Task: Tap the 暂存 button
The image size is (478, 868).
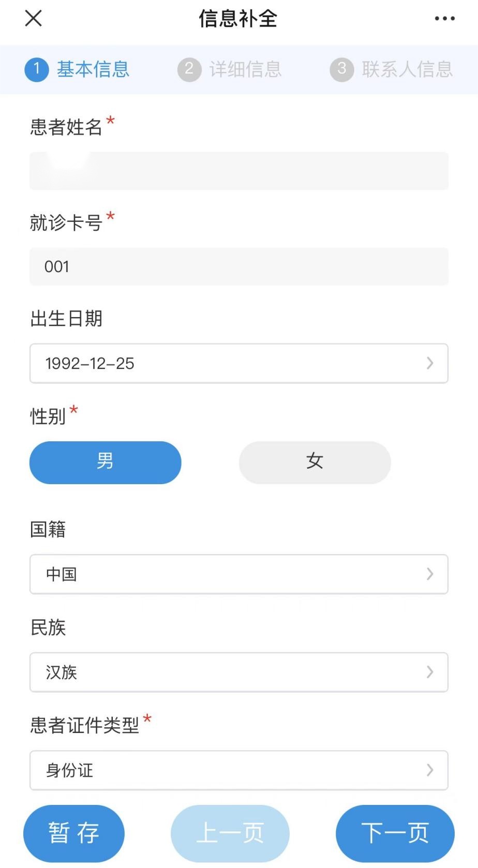Action: 74,833
